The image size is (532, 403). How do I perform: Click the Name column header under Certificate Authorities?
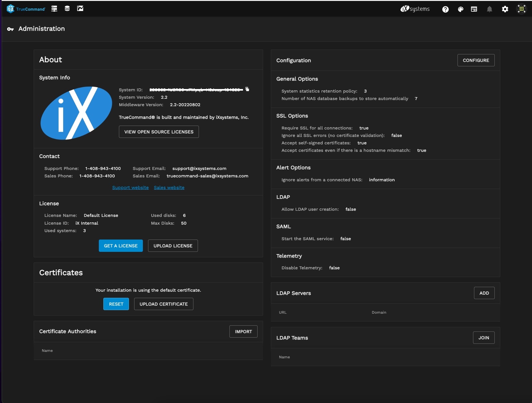(x=47, y=351)
